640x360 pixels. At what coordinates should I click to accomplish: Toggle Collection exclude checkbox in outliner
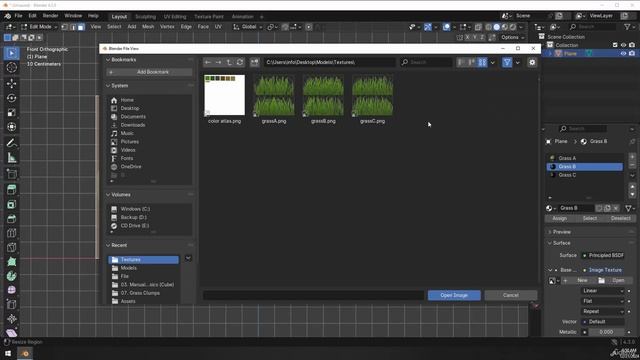pyautogui.click(x=615, y=45)
